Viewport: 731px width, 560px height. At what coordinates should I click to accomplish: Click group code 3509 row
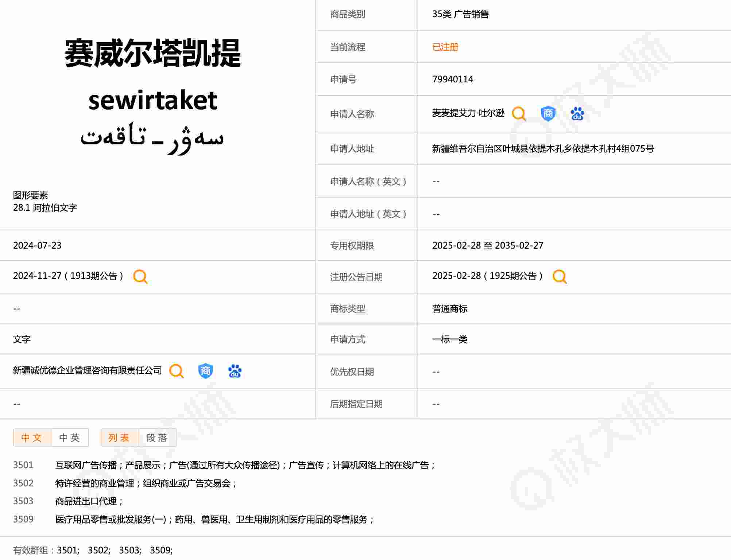23,520
